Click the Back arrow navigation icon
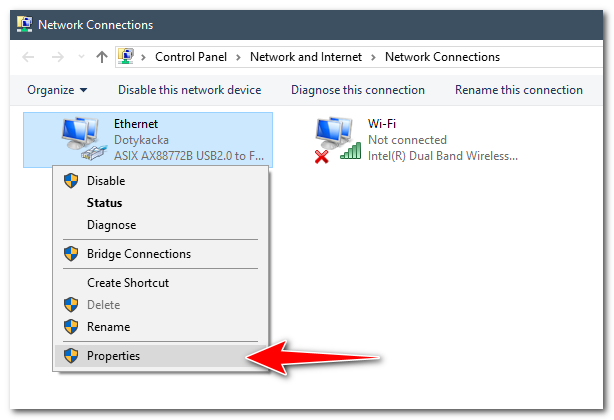Viewport: 614px width, 420px height. 28,57
